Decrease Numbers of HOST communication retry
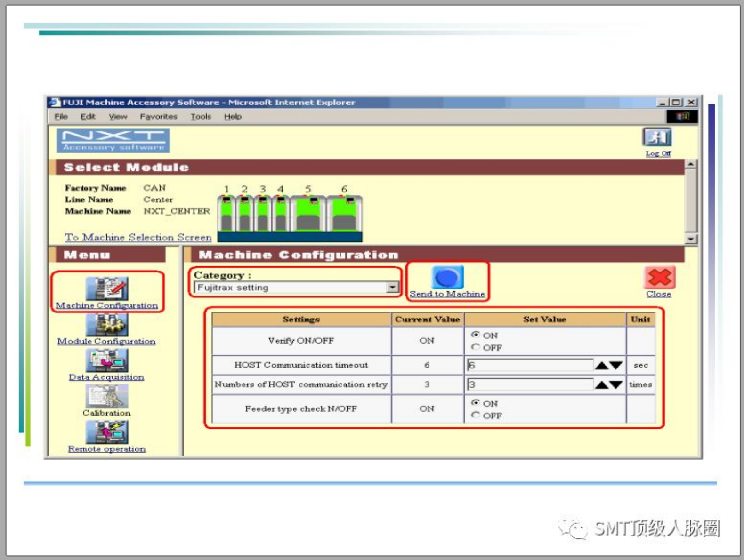744x560 pixels. coord(616,384)
